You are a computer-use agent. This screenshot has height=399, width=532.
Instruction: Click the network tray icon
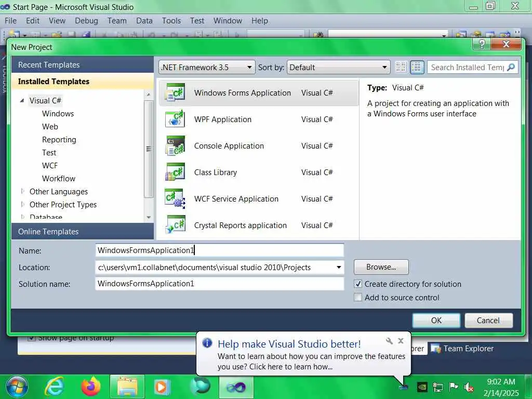coord(437,387)
